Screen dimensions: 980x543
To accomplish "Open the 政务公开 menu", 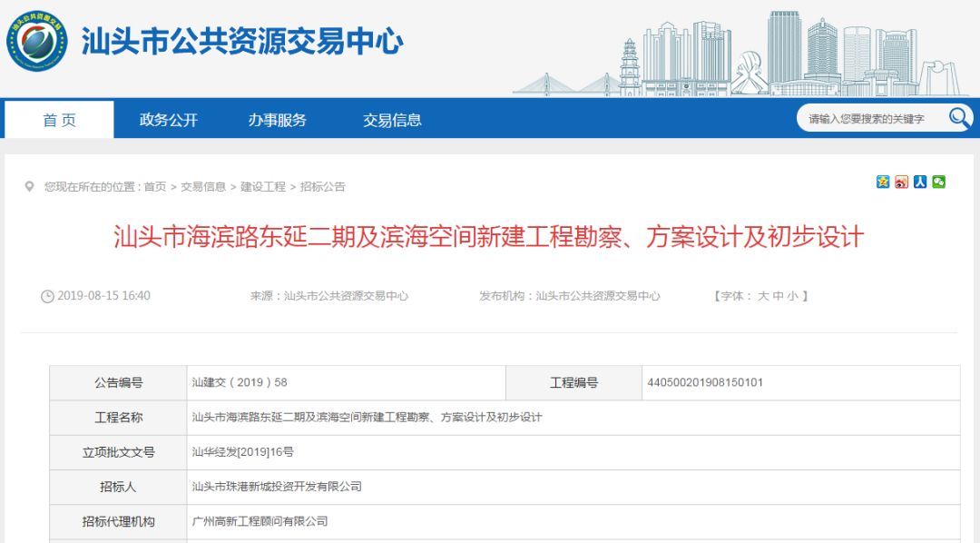I will click(169, 120).
